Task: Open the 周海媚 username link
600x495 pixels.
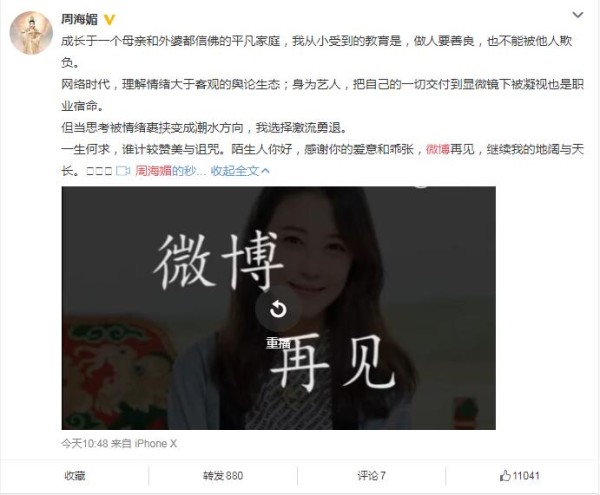Action: 80,19
